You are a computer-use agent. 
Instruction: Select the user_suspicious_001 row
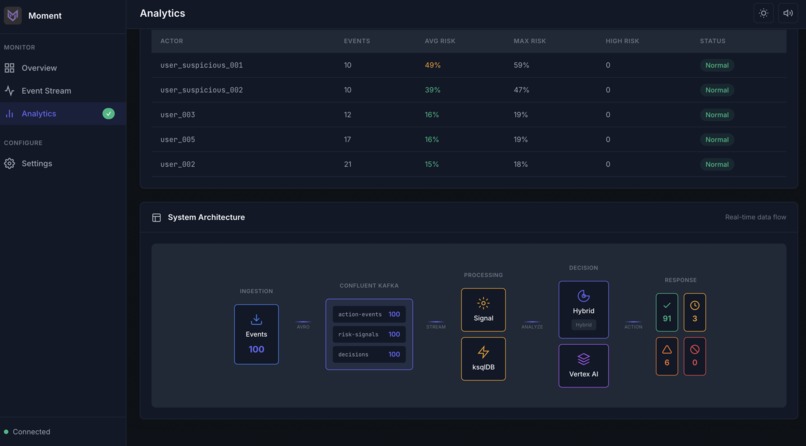click(x=468, y=65)
